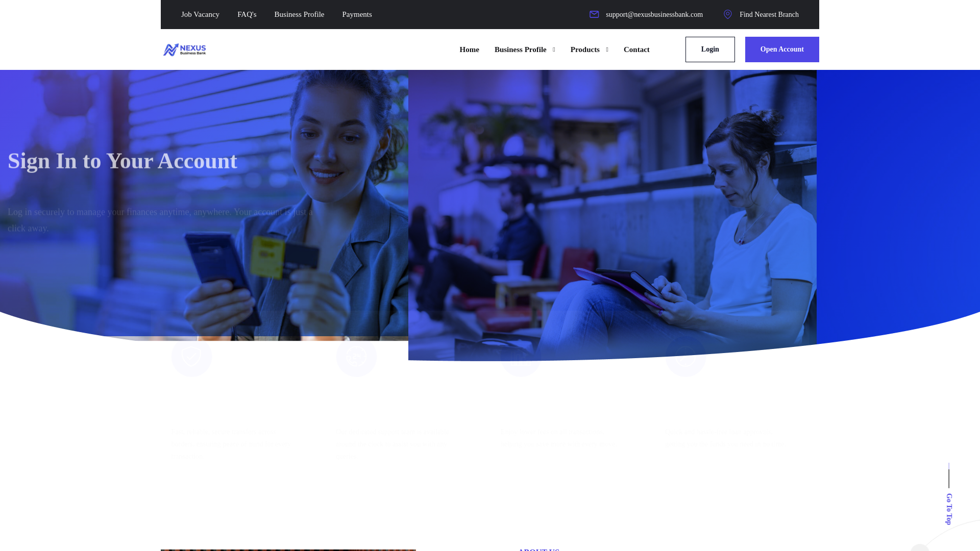Expand the Products dropdown arrow

tap(607, 50)
